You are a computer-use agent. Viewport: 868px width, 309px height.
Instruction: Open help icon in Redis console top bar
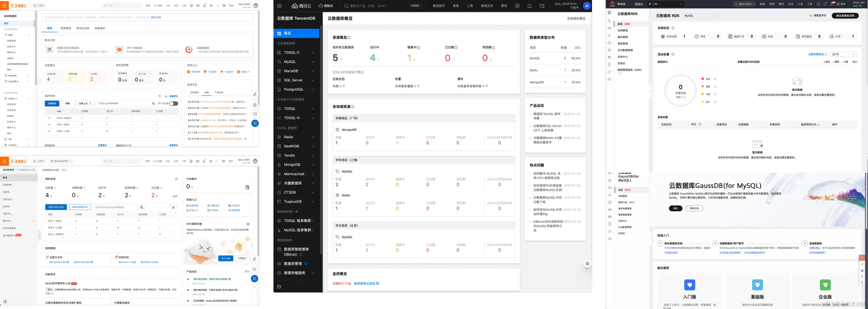[x=224, y=161]
